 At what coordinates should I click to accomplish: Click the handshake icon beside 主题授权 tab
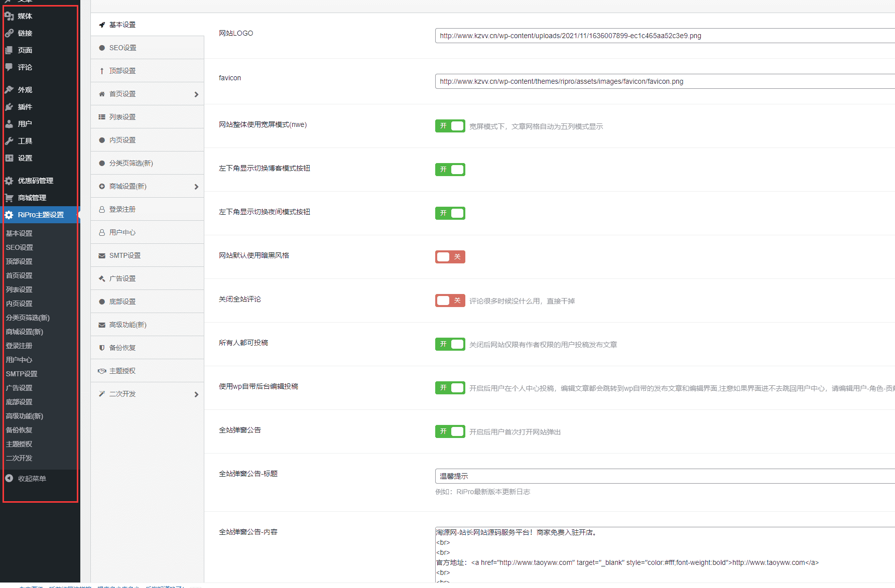pos(102,371)
